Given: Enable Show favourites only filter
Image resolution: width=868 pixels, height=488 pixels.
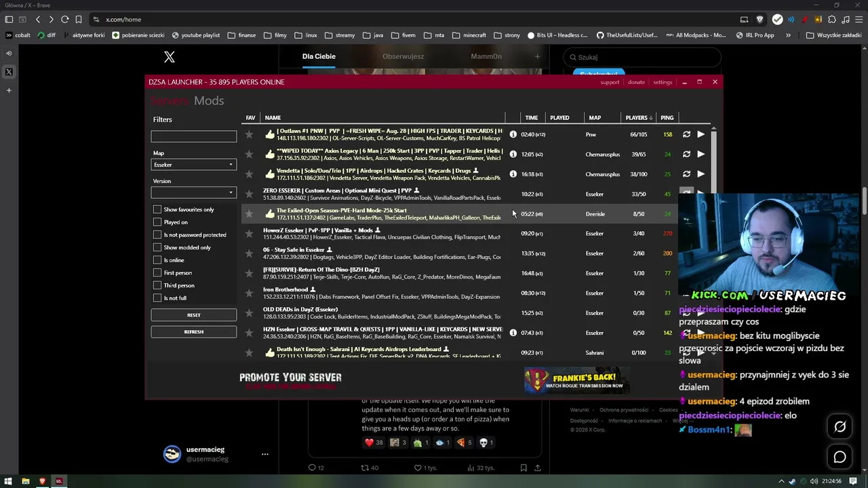Looking at the screenshot, I should [x=157, y=209].
